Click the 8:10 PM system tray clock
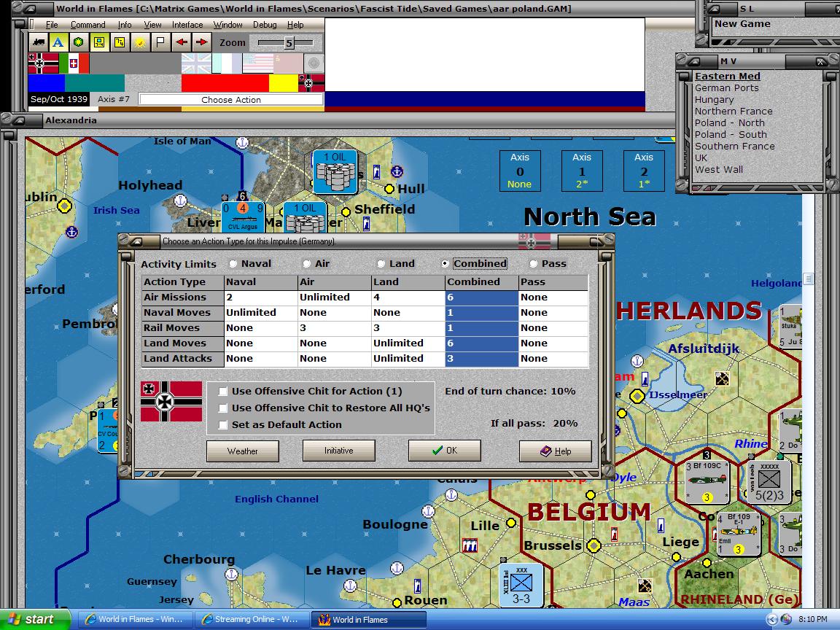 pos(812,619)
